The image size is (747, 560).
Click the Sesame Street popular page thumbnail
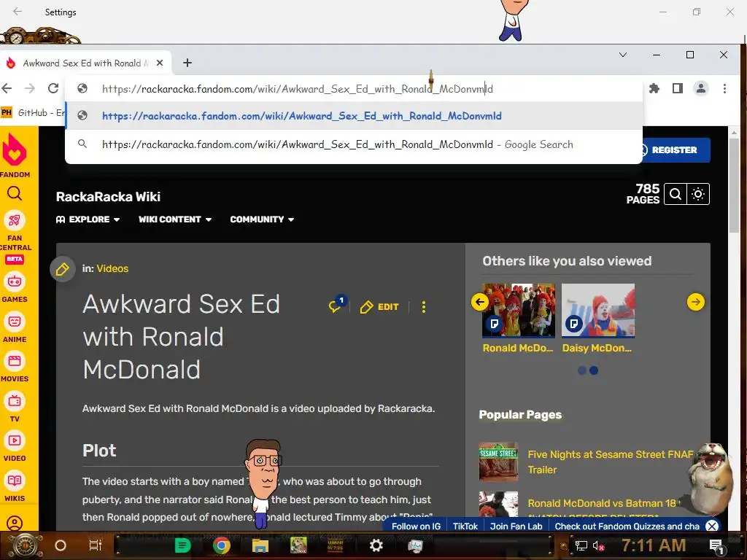click(498, 462)
